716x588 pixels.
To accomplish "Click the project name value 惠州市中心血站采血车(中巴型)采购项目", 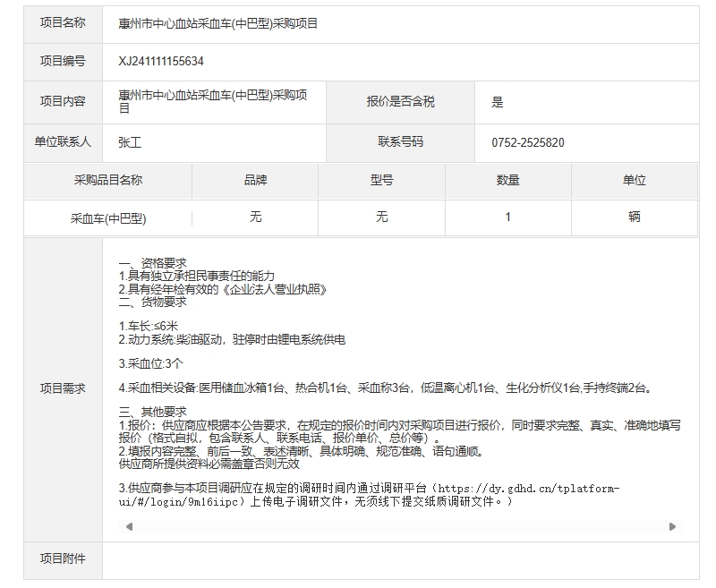I will (x=217, y=23).
